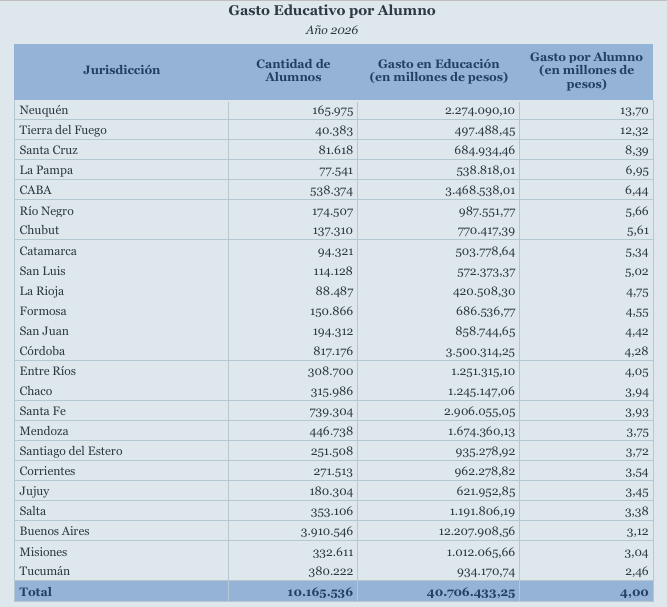This screenshot has height=607, width=667.
Task: Click the per-student value '5,66'
Action: pyautogui.click(x=637, y=211)
